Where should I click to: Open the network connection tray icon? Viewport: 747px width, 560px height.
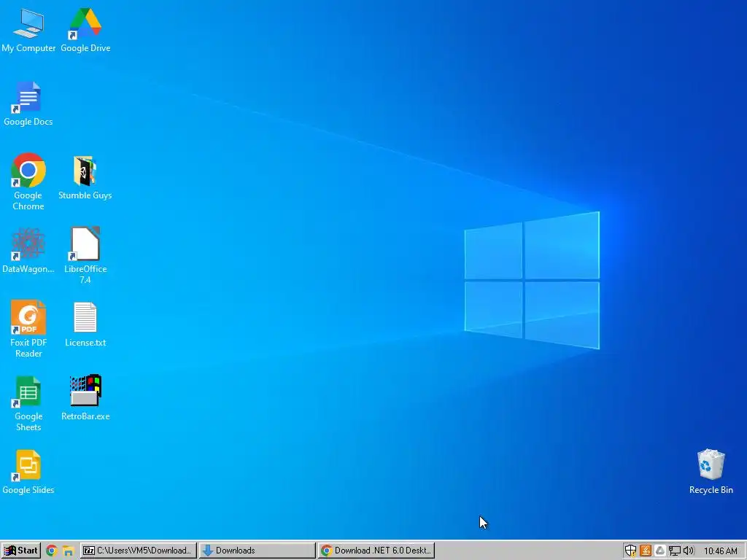tap(674, 551)
